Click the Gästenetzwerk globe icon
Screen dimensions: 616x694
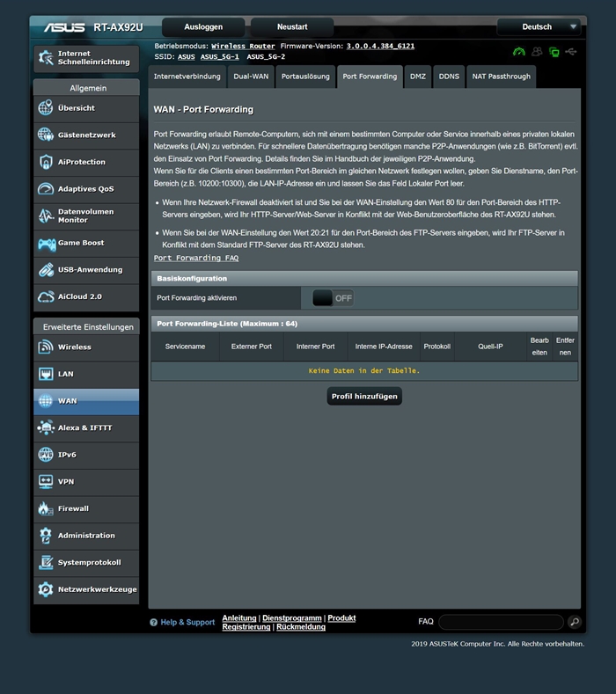pyautogui.click(x=46, y=135)
